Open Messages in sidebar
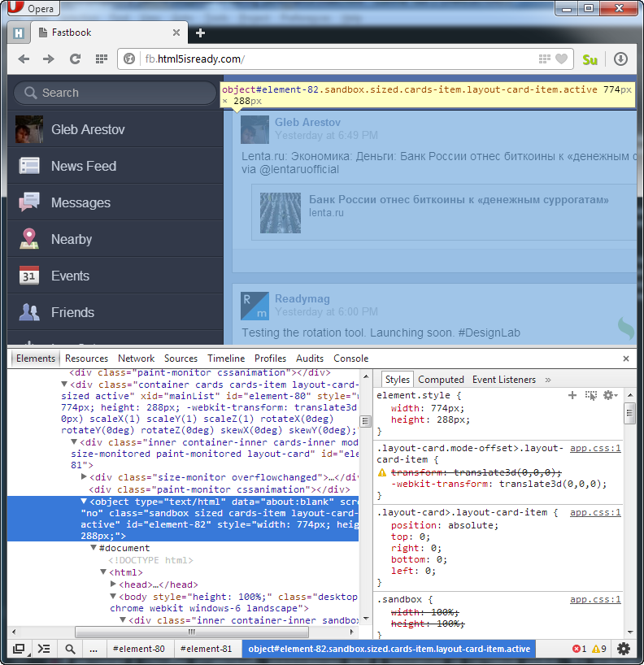 pyautogui.click(x=115, y=202)
